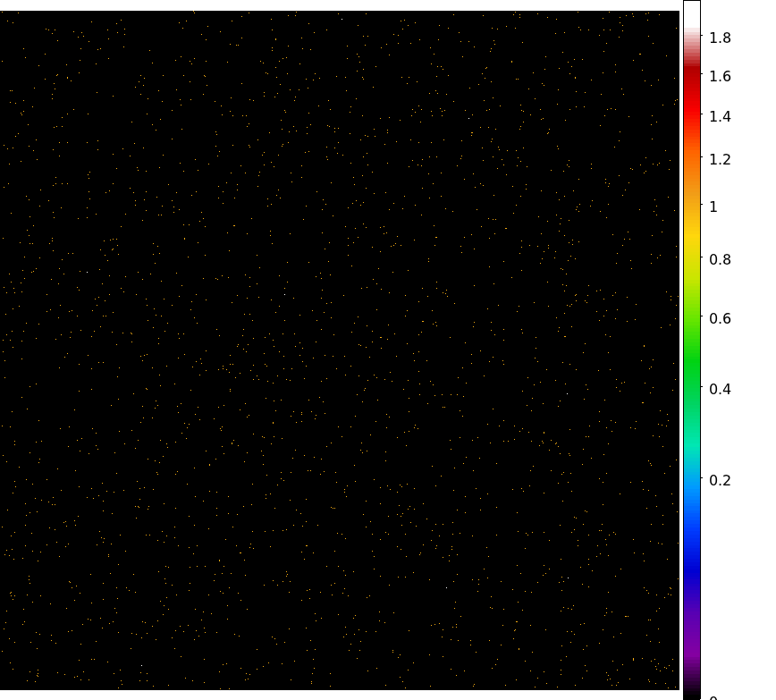Click the 1.4 colorbar tick label

click(720, 116)
